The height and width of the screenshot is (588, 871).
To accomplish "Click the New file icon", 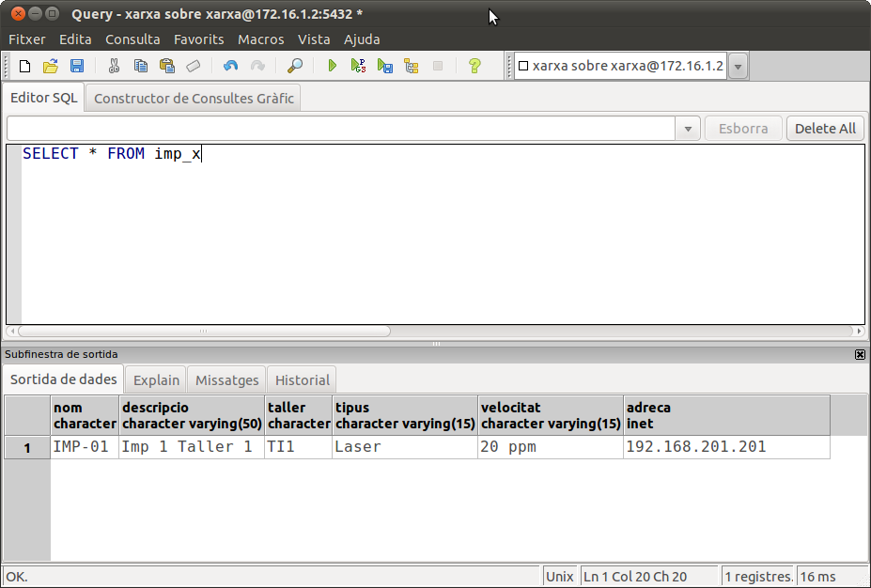I will (x=25, y=66).
